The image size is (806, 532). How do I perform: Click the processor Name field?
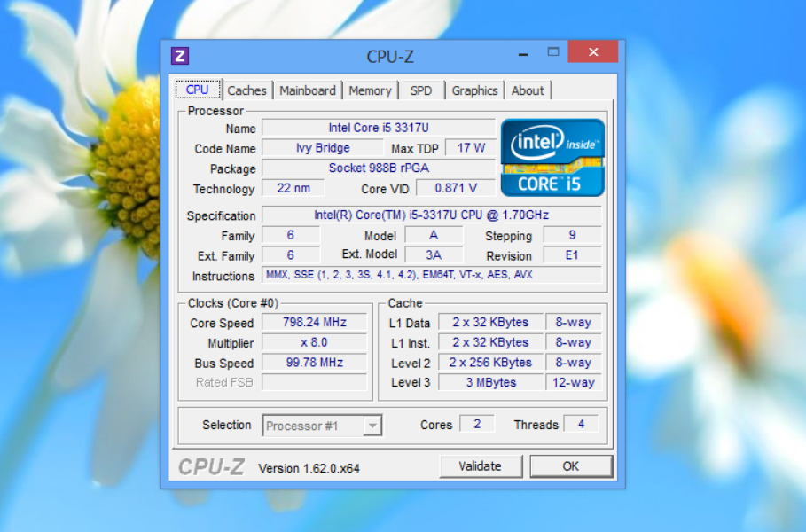pyautogui.click(x=379, y=129)
